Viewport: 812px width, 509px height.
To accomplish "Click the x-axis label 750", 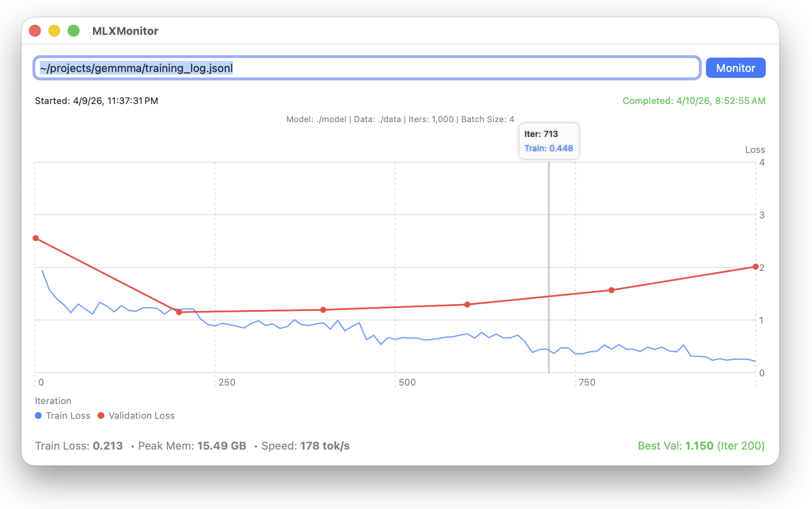I will click(587, 382).
